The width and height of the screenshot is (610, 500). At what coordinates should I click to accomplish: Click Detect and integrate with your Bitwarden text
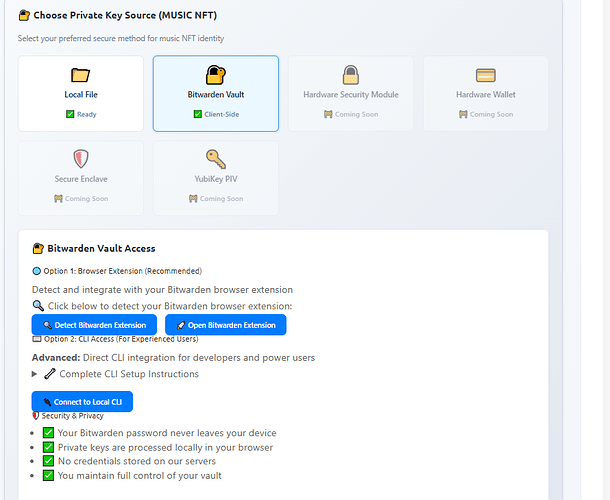[162, 290]
